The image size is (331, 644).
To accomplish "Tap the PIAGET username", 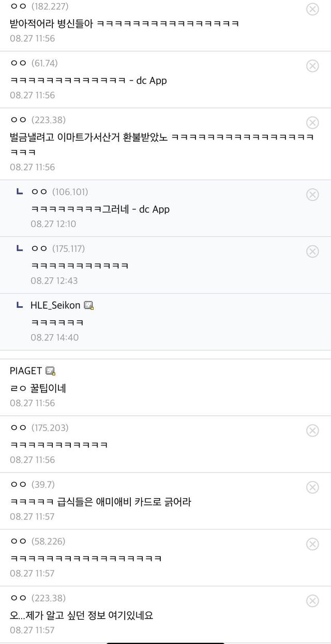I will (x=26, y=371).
